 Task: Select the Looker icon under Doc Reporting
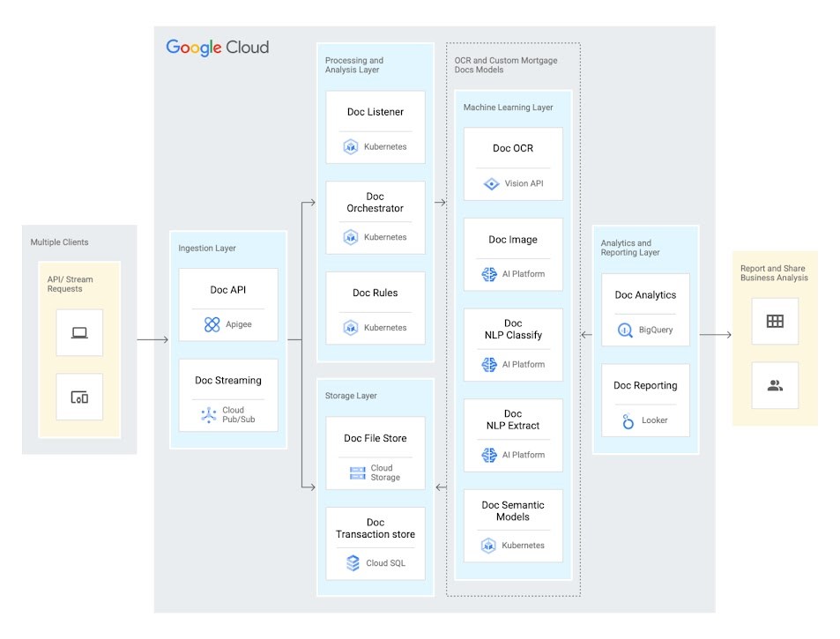point(626,420)
